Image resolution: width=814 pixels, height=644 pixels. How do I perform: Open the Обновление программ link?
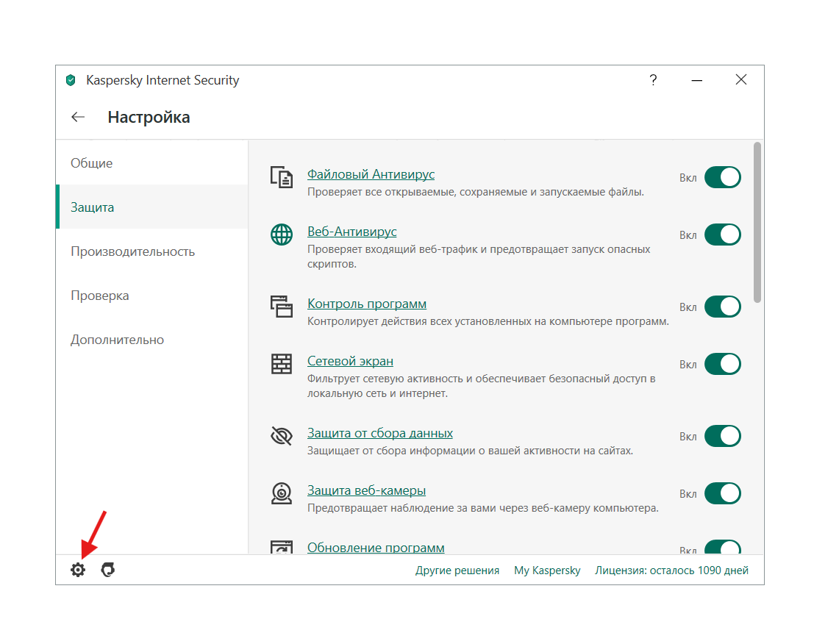pos(376,548)
